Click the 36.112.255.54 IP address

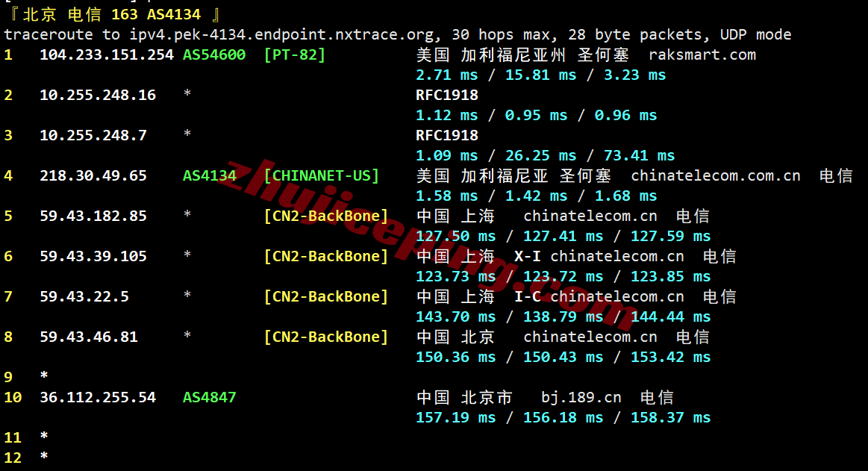point(98,398)
